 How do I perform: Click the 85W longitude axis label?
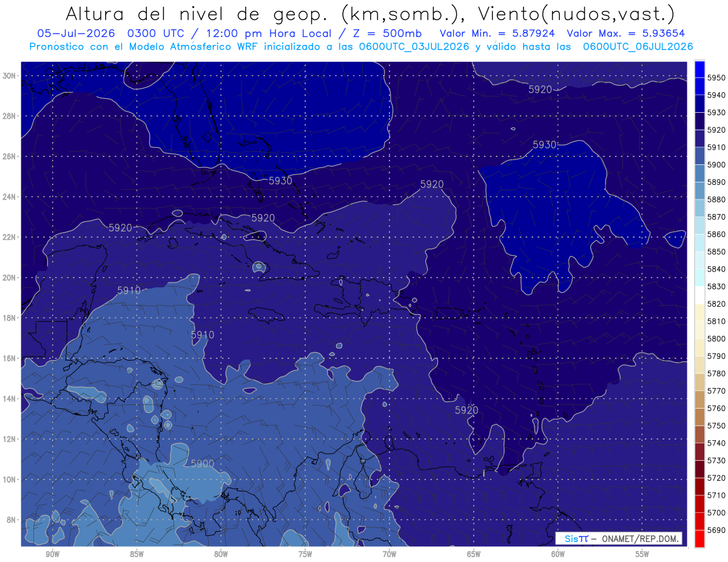(136, 554)
